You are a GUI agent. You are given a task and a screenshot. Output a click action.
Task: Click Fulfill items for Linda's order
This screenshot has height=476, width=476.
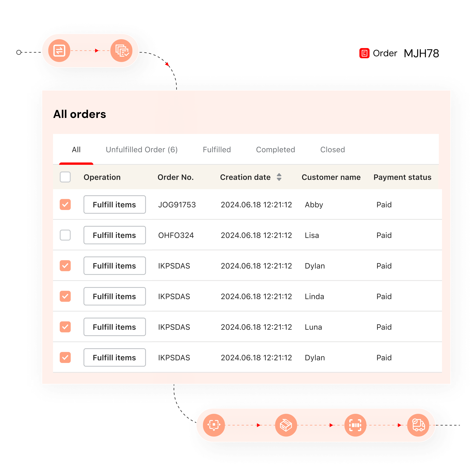coord(115,296)
